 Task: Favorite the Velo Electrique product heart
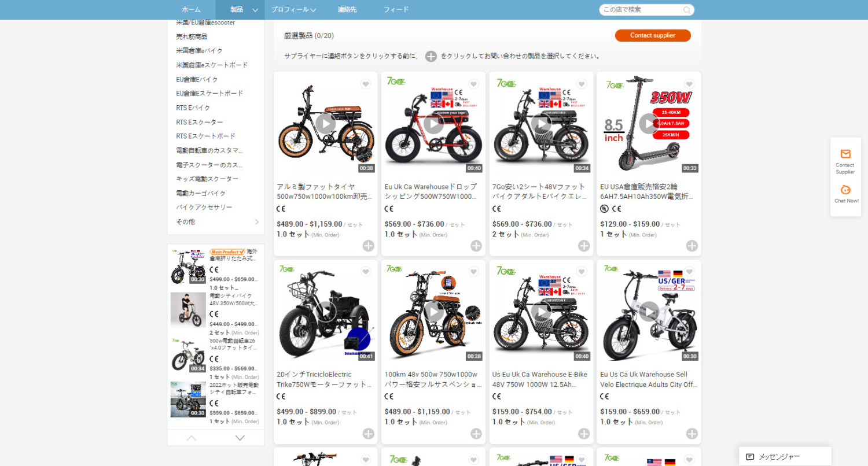689,272
